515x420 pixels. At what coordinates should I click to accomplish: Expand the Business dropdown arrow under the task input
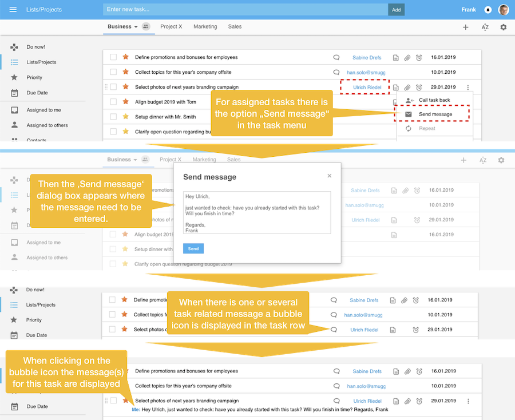point(136,27)
